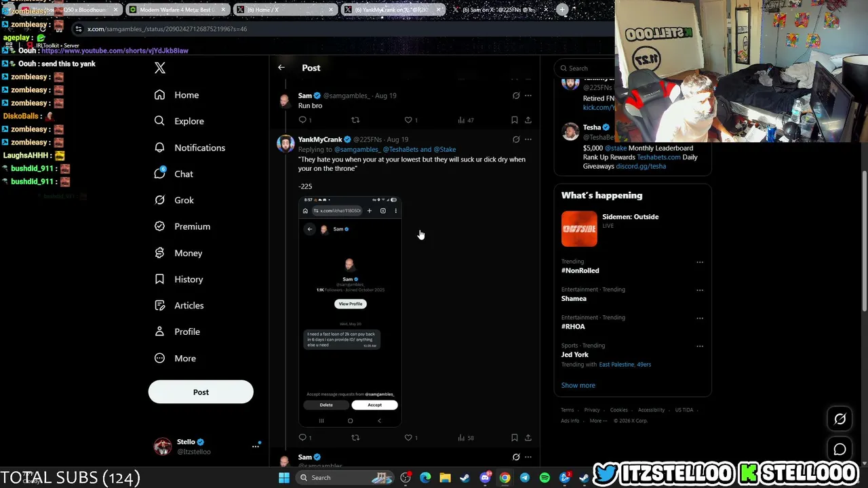Reply to Sam's "Run bro" post
The width and height of the screenshot is (868, 488).
point(303,120)
